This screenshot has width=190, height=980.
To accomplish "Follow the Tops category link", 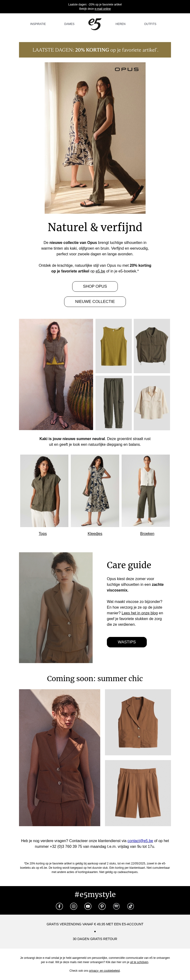I will pos(43,533).
